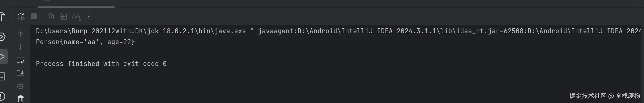Open the profiler speedometer icon
Image resolution: width=644 pixels, height=103 pixels.
point(76,17)
